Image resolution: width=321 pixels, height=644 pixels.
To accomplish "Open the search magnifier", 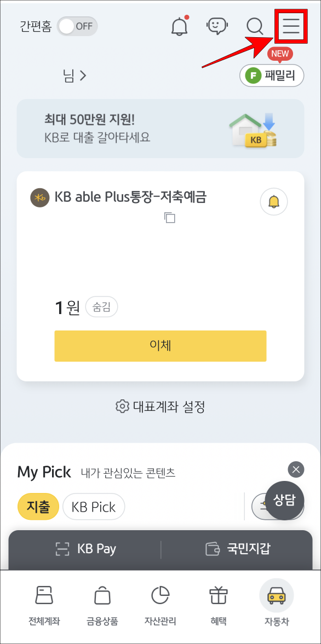I will point(254,26).
